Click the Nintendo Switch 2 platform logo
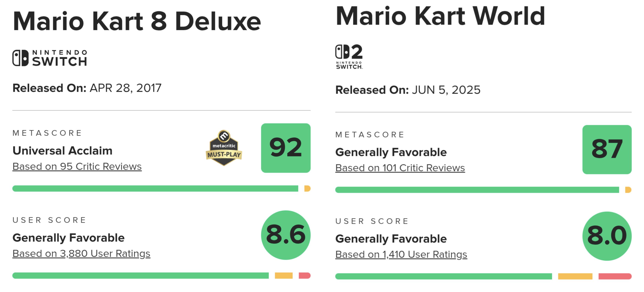Viewport: 644px width, 292px height. tap(349, 57)
